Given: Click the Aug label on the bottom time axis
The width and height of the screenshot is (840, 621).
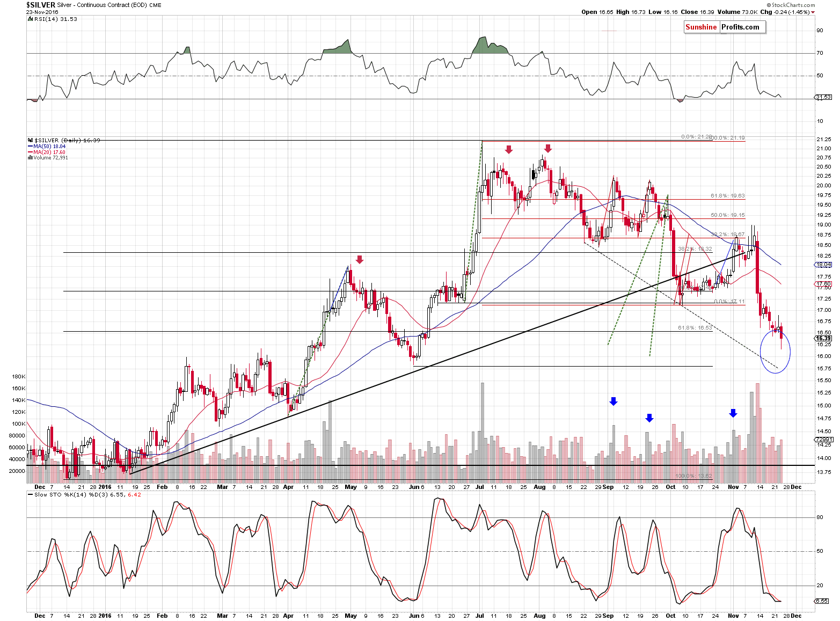Looking at the screenshot, I should tap(539, 616).
